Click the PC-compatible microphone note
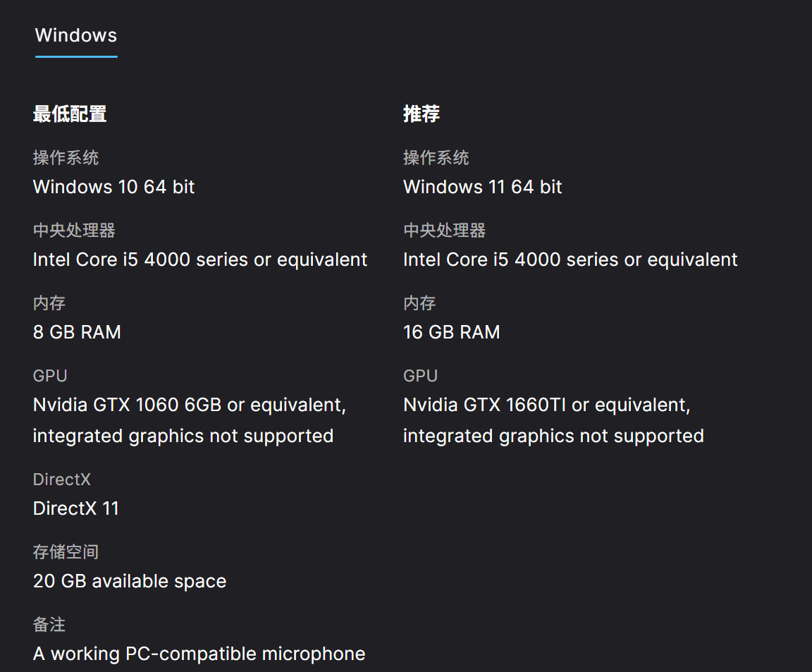Viewport: 812px width, 672px height. pyautogui.click(x=199, y=654)
